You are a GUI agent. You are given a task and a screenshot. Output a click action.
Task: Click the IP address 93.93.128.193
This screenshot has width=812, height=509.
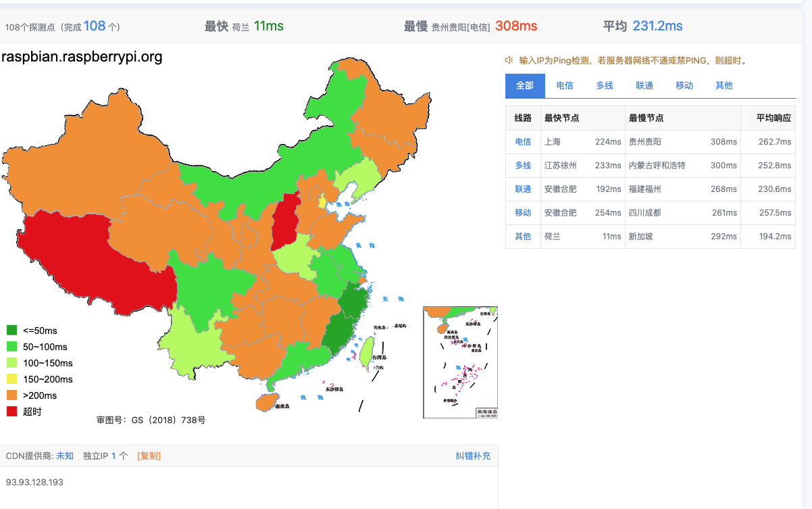[x=34, y=483]
